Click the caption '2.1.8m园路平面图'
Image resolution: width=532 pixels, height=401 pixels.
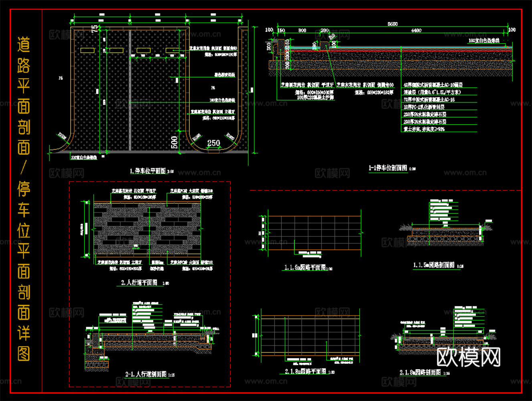click(305, 372)
